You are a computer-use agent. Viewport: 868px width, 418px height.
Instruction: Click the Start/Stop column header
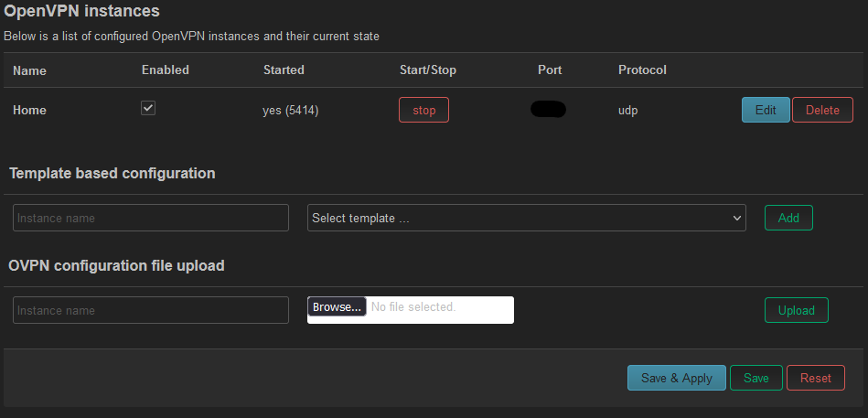tap(428, 70)
